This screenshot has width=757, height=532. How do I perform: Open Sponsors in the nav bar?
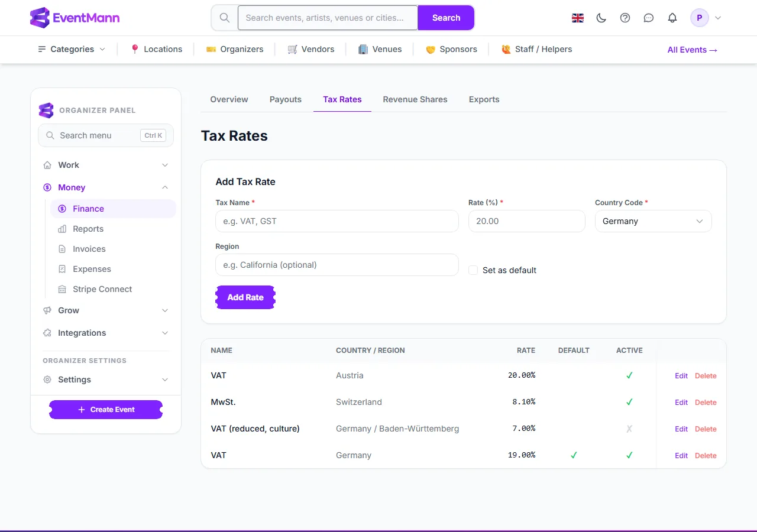[x=451, y=49]
